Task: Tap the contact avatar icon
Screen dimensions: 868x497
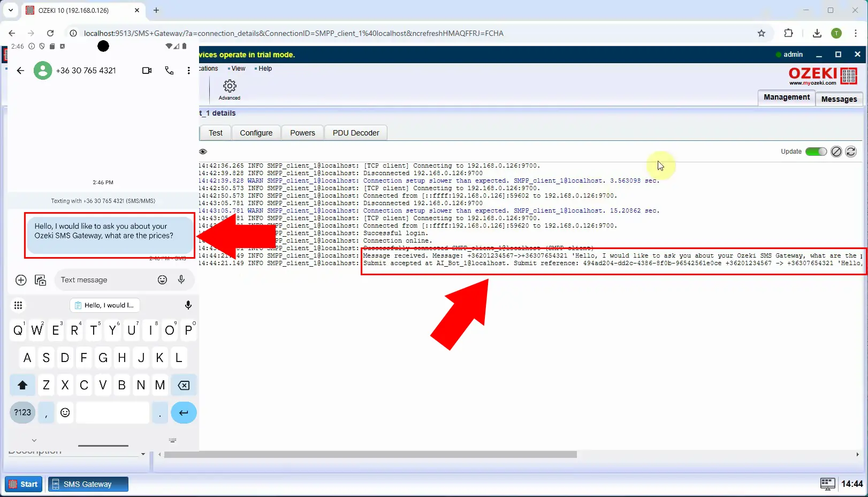Action: pyautogui.click(x=43, y=71)
